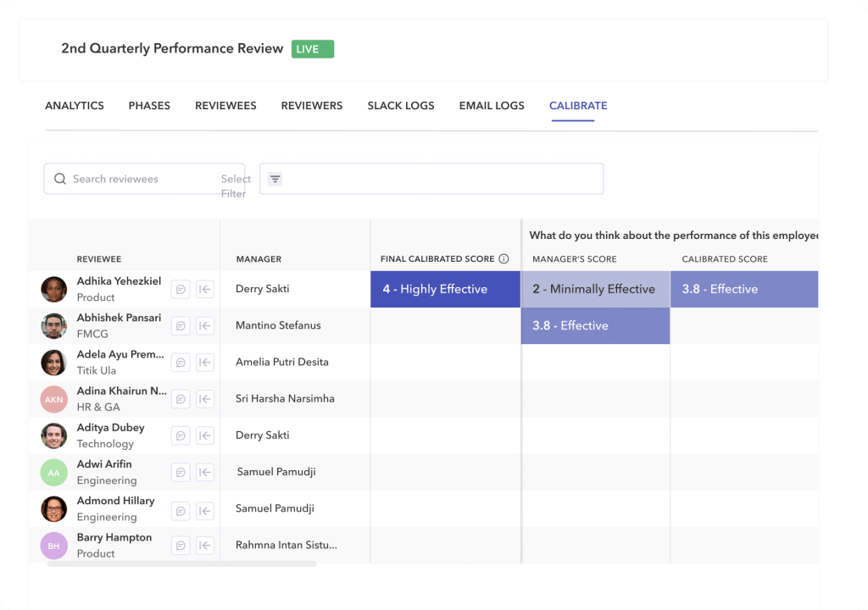Click the LIVE status badge
Viewport: 868px width, 610px height.
[313, 48]
